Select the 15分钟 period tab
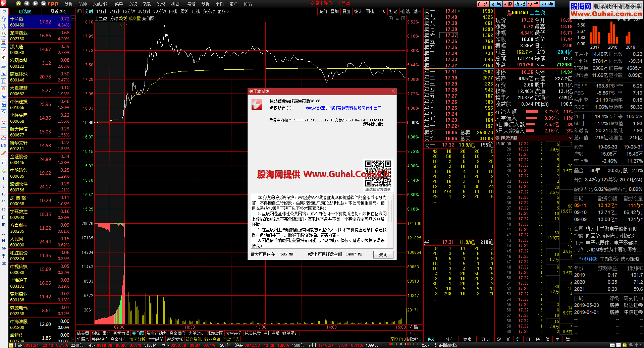The image size is (644, 348). [x=128, y=11]
